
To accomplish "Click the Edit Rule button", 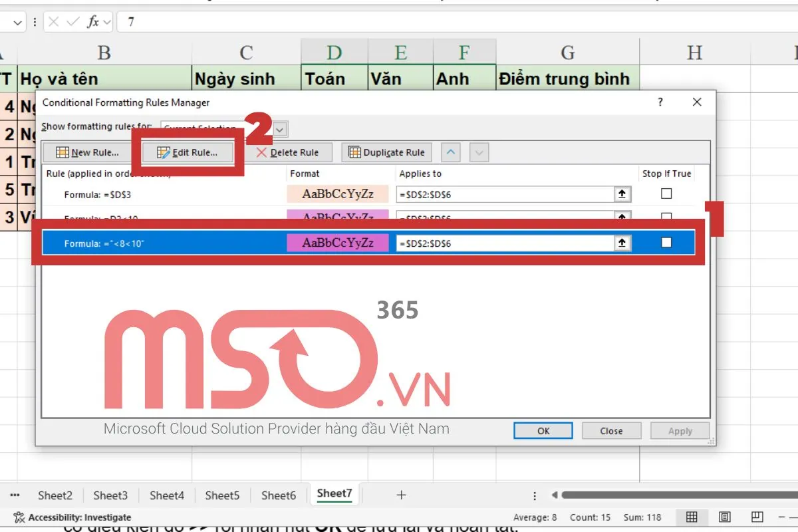I will [187, 152].
